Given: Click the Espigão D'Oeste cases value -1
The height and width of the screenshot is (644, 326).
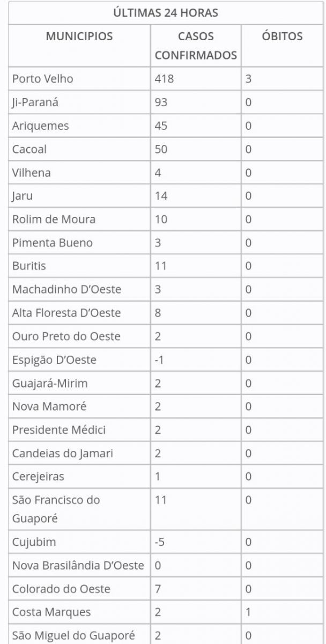Looking at the screenshot, I should click(x=159, y=360).
